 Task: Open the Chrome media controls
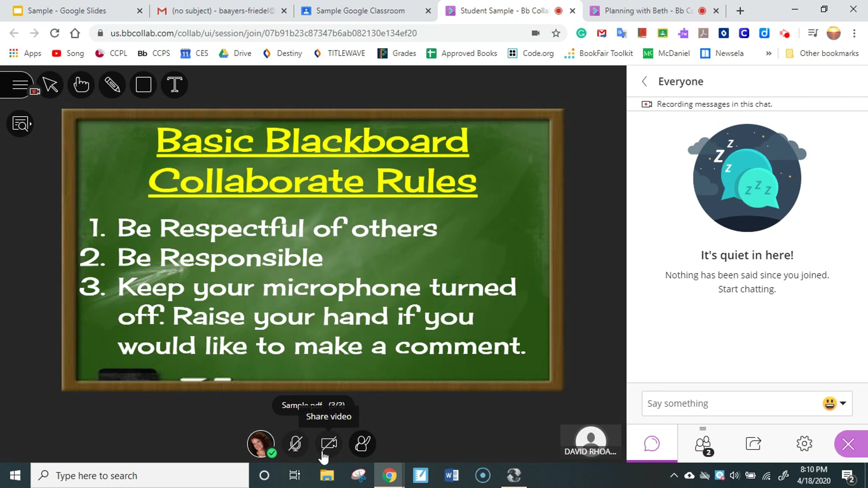tap(813, 33)
